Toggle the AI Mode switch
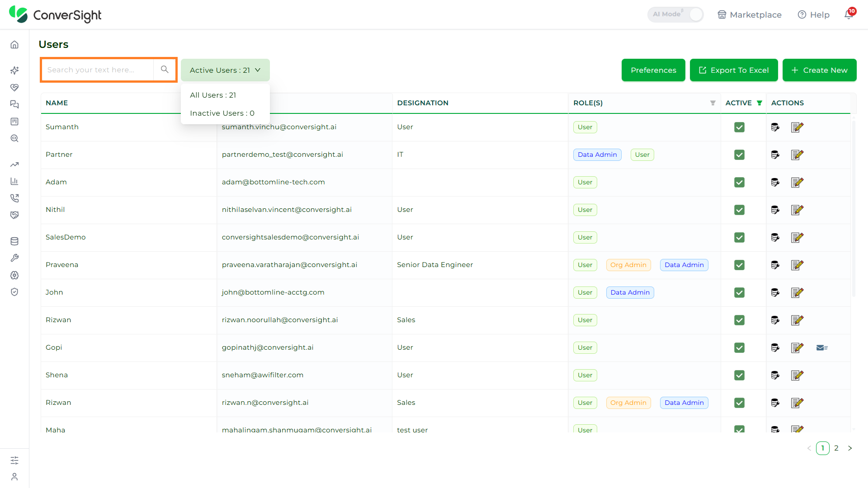Image resolution: width=868 pixels, height=488 pixels. tap(675, 14)
